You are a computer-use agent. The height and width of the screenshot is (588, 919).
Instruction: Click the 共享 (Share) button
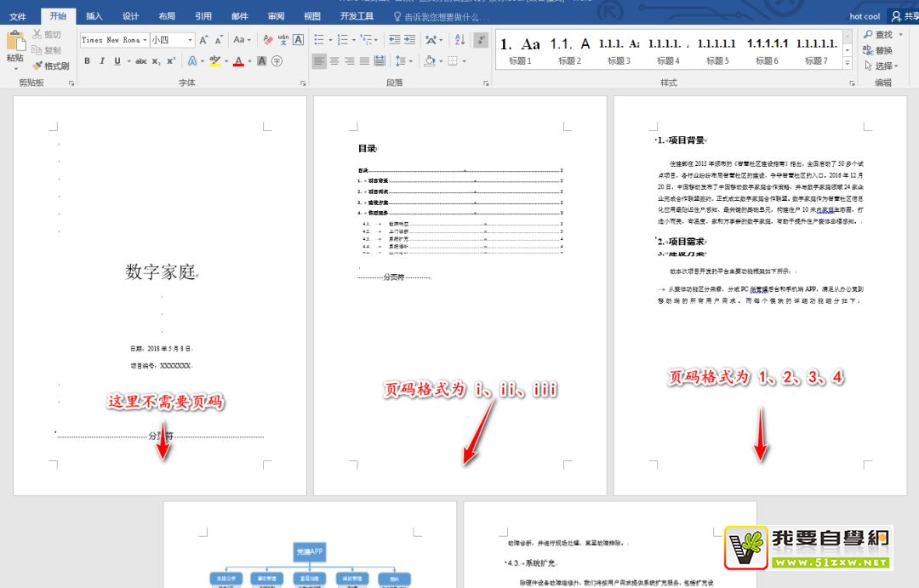908,15
